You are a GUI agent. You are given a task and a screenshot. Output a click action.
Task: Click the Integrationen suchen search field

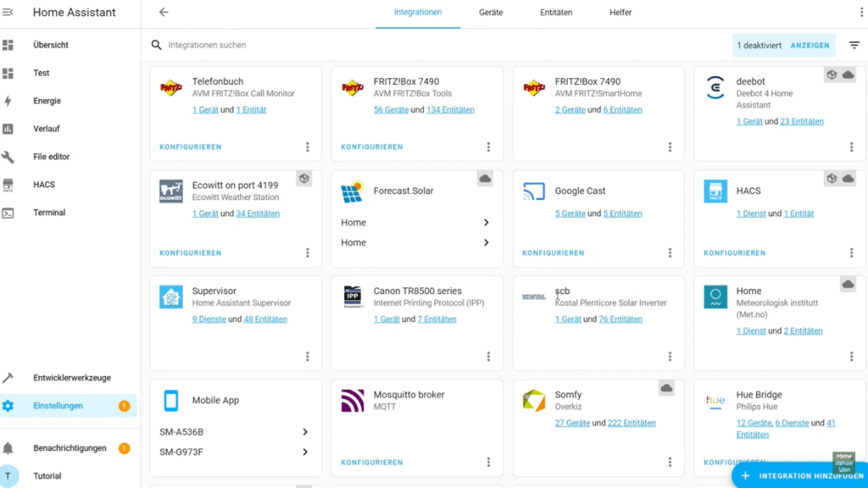[x=339, y=45]
